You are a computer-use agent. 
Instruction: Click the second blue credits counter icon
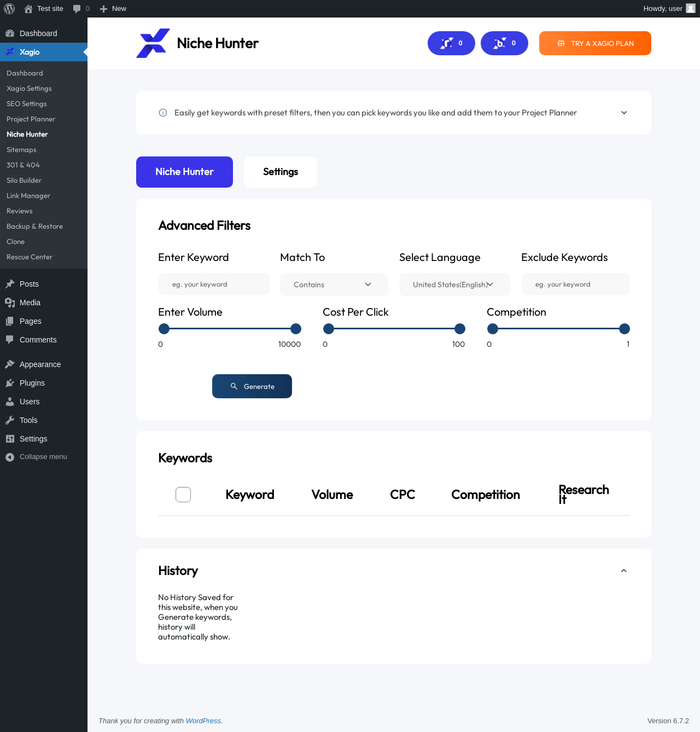(500, 43)
